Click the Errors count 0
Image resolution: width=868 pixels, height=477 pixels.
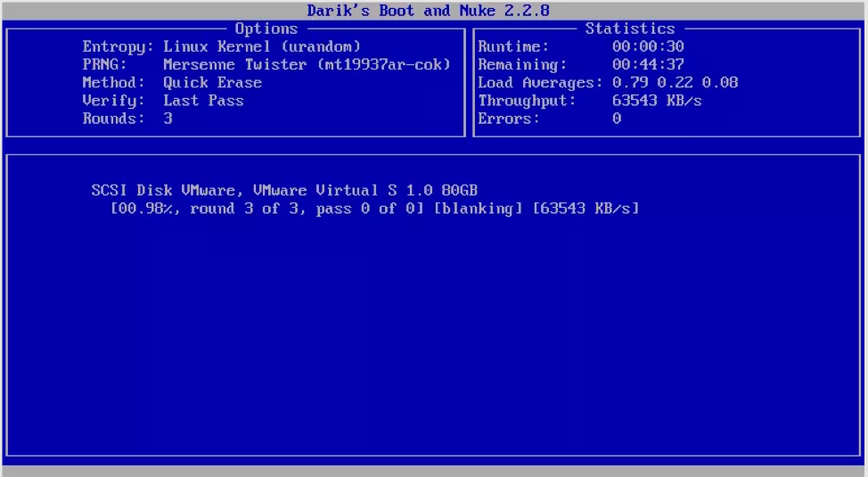click(x=617, y=119)
